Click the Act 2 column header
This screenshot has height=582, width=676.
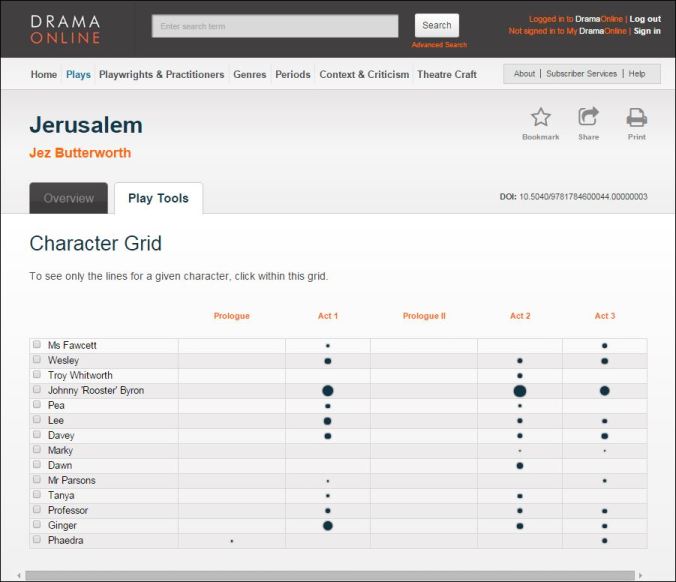pos(520,316)
